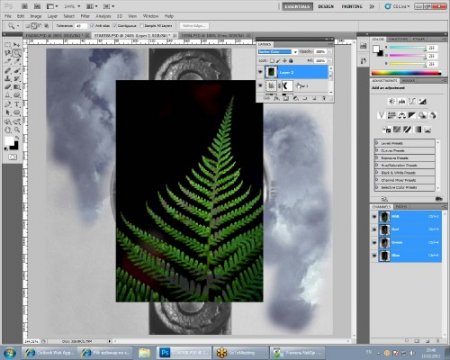Click the Tolerance input field
The image size is (450, 360).
click(80, 26)
